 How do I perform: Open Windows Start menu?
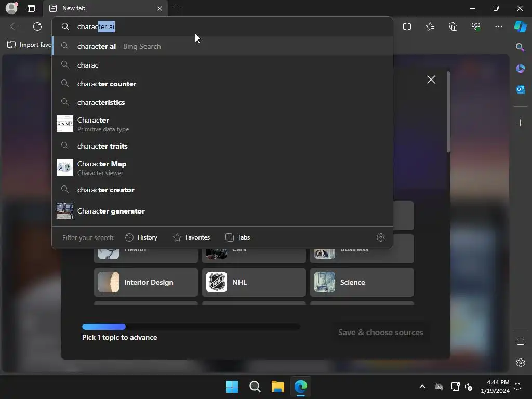(x=232, y=387)
